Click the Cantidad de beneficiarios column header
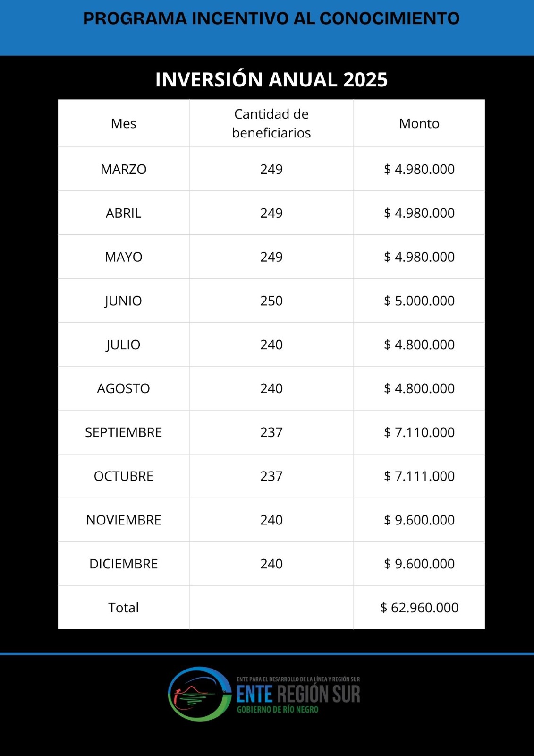Viewport: 534px width, 756px height. point(271,123)
